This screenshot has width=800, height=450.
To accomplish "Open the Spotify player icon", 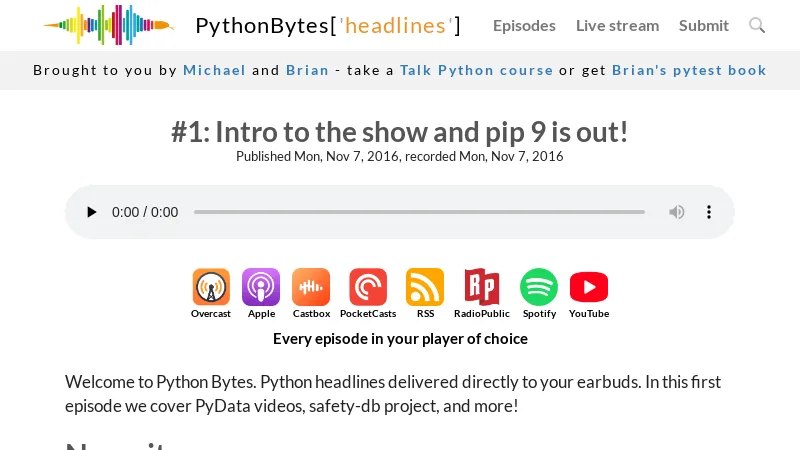I will pyautogui.click(x=539, y=287).
